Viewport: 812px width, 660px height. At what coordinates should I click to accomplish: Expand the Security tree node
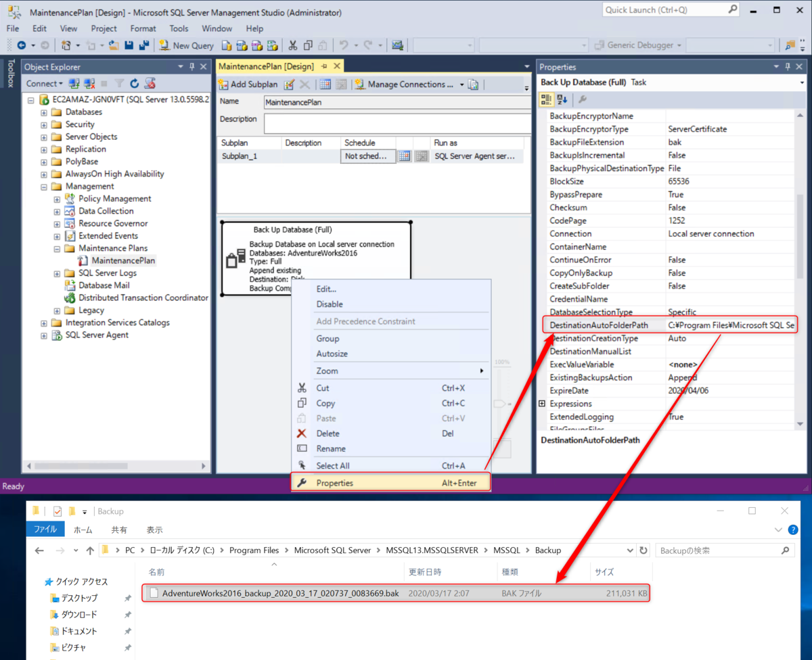44,124
